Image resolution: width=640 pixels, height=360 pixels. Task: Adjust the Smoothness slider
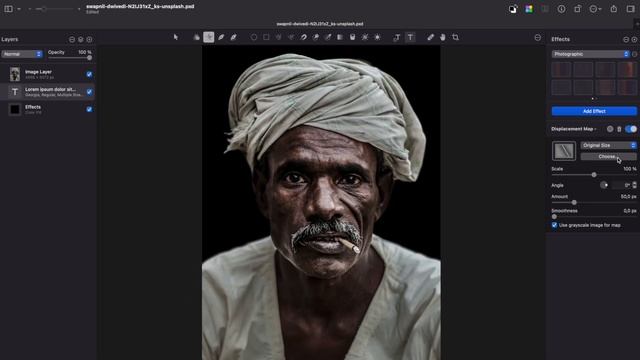click(594, 217)
